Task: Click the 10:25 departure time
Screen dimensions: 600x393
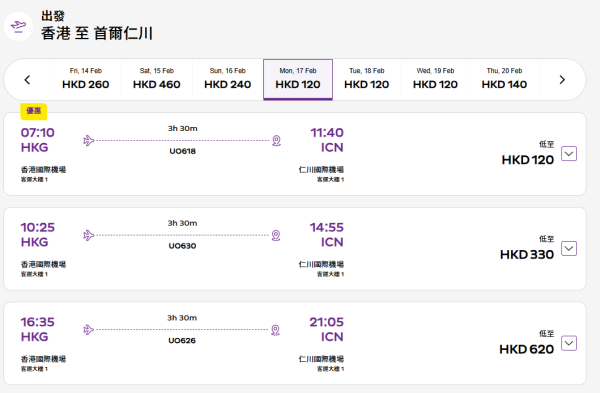Action: [x=38, y=227]
